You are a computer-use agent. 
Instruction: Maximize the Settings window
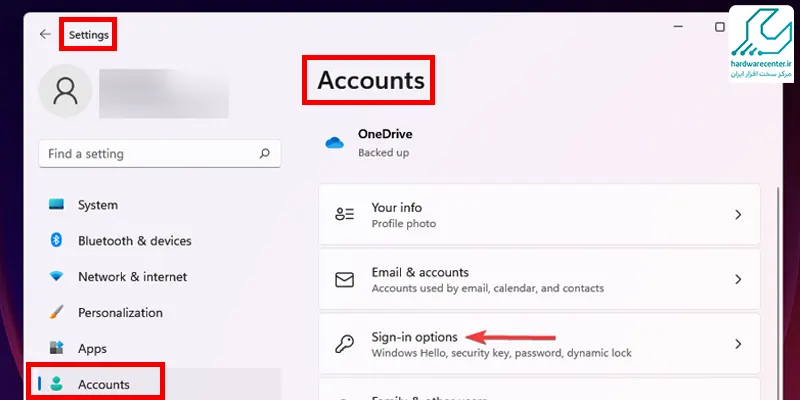[x=720, y=27]
